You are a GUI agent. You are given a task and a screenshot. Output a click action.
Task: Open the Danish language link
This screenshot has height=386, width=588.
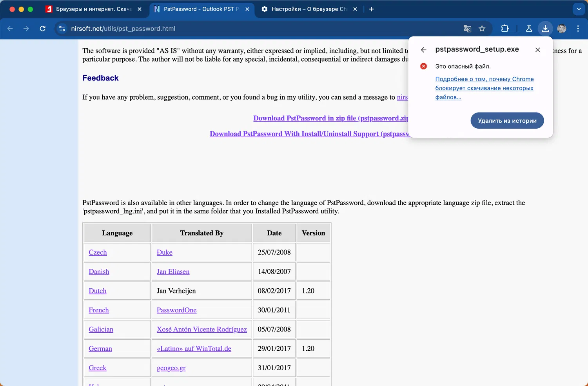(x=99, y=271)
